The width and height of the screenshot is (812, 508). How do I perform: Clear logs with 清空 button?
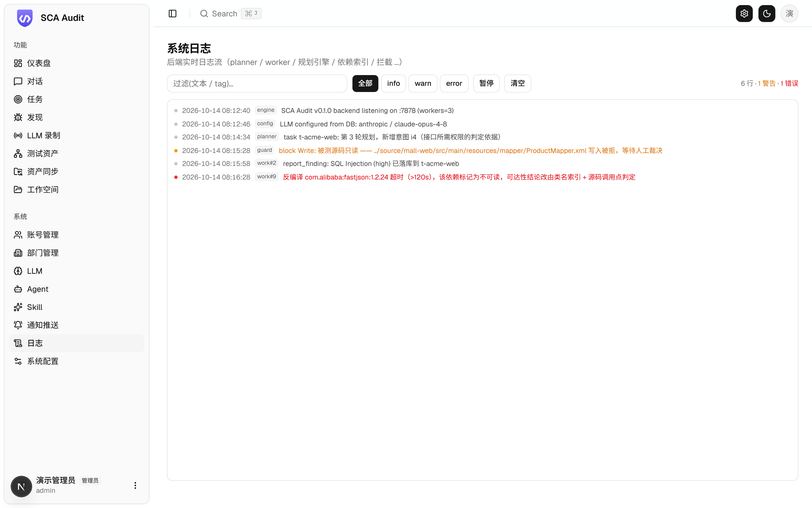(517, 83)
